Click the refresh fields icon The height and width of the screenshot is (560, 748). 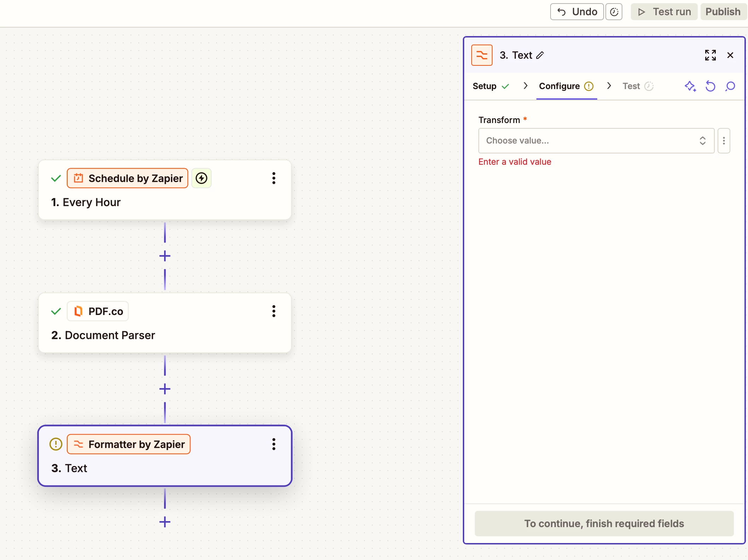pyautogui.click(x=710, y=86)
